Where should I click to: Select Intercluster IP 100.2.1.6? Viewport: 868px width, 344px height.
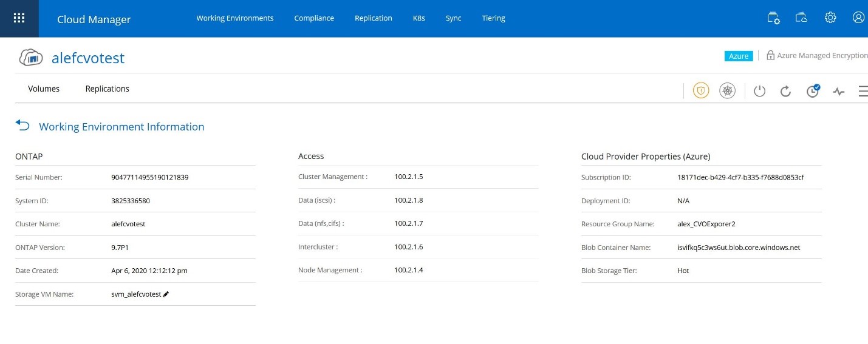pos(409,247)
